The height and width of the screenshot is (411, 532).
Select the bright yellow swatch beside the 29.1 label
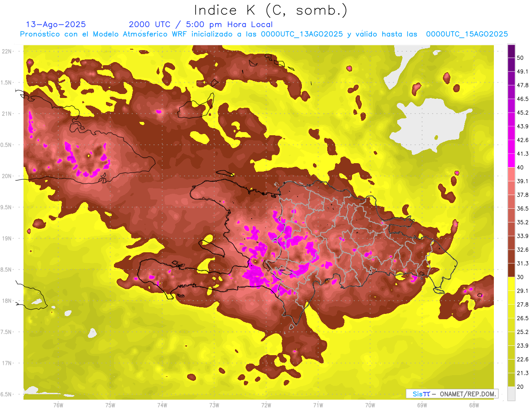click(511, 284)
